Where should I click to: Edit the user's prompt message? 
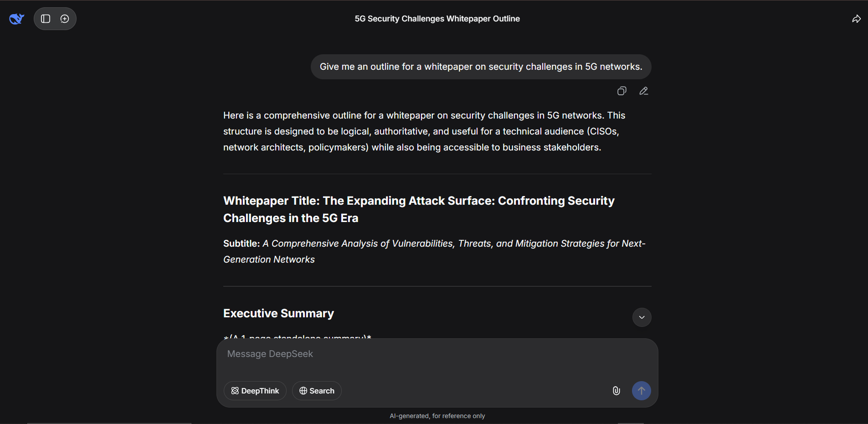643,91
